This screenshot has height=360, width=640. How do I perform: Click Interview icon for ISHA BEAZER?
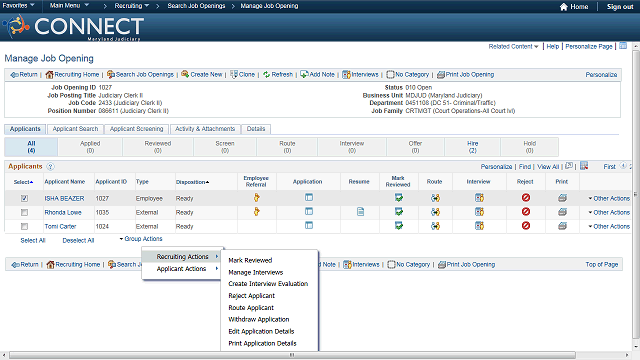(x=479, y=198)
